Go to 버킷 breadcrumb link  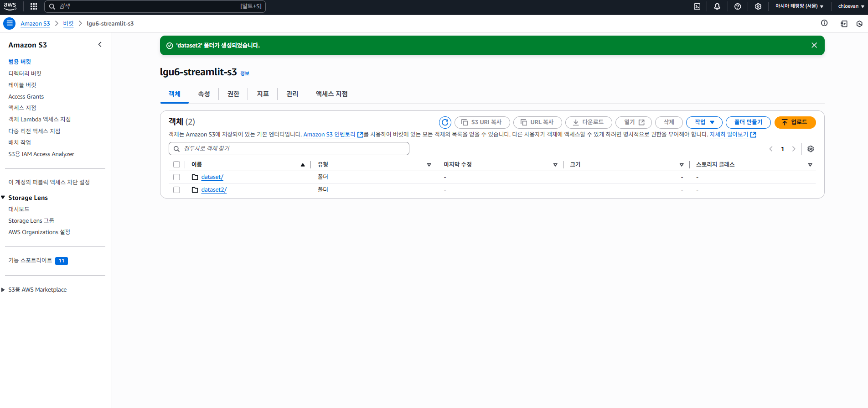pos(68,24)
